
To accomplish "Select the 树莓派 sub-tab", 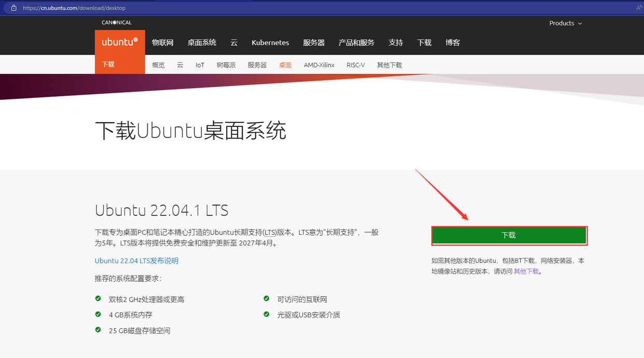I will tap(226, 65).
